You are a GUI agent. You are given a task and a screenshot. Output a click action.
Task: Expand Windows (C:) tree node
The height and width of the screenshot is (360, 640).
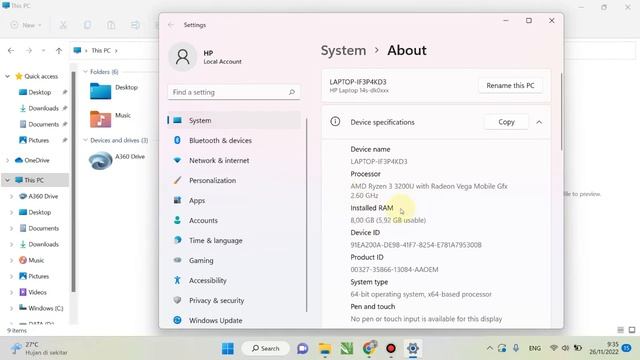coord(11,308)
